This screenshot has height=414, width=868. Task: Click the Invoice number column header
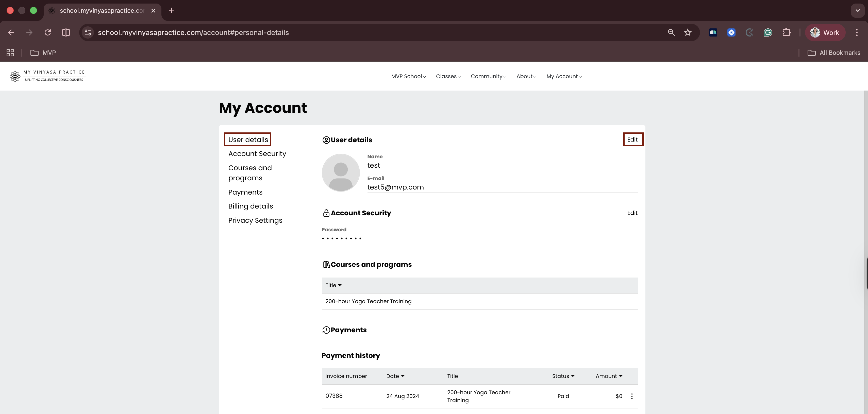[x=346, y=376]
